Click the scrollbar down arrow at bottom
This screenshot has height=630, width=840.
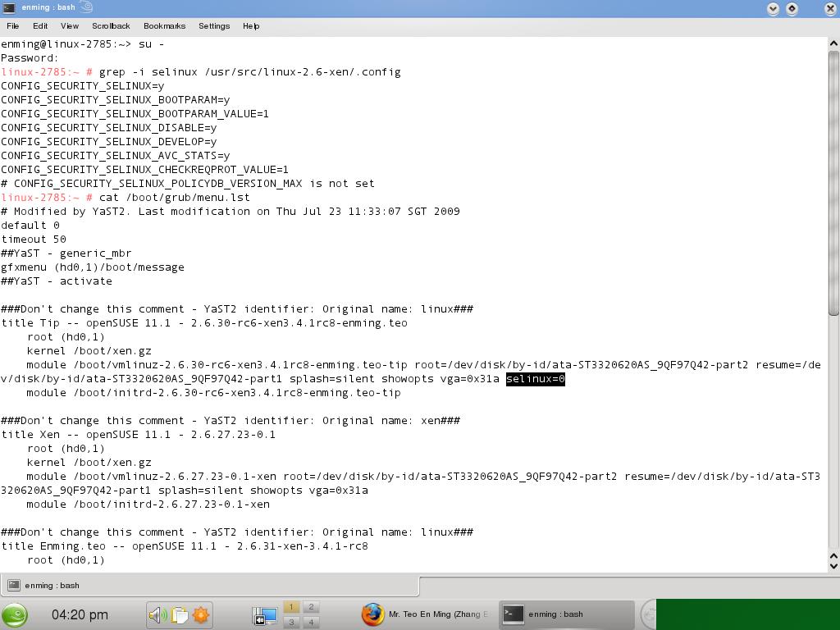click(x=833, y=566)
